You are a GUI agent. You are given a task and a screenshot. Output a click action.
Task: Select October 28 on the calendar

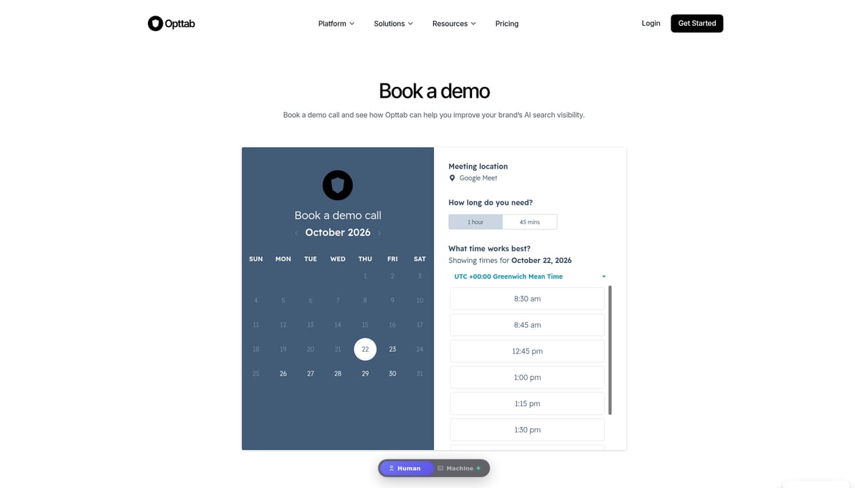338,373
